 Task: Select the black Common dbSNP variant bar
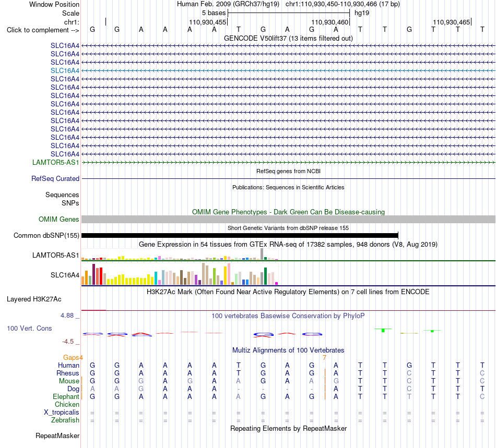tap(240, 235)
